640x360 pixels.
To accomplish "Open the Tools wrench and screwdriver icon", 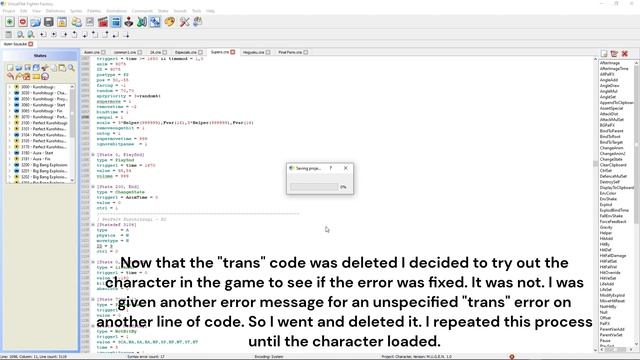I will (x=184, y=22).
